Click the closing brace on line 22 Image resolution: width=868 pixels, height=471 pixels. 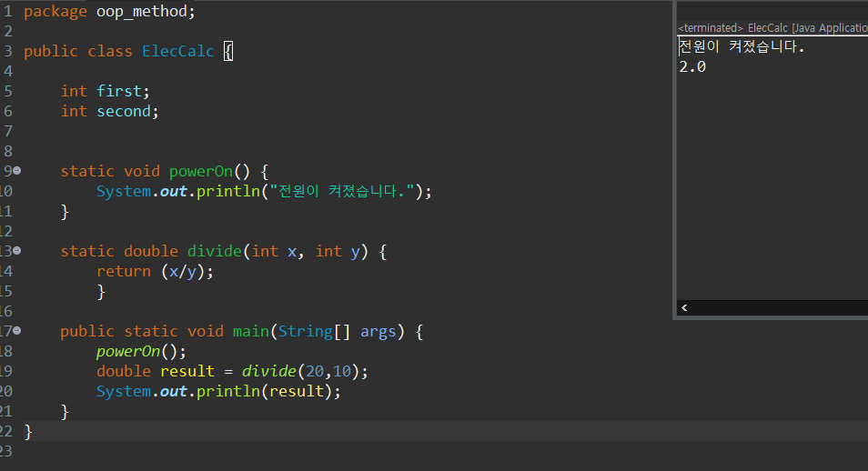28,432
